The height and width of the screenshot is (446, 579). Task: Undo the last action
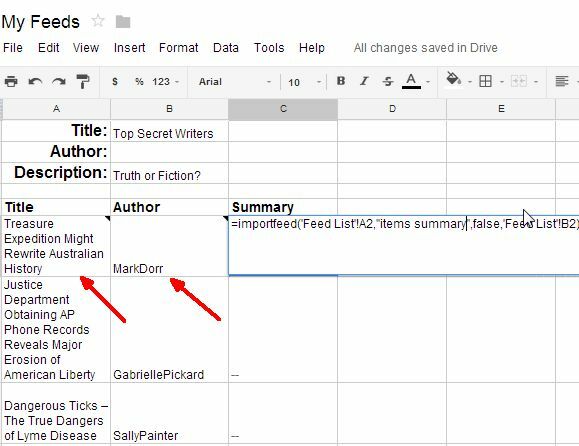pyautogui.click(x=35, y=81)
